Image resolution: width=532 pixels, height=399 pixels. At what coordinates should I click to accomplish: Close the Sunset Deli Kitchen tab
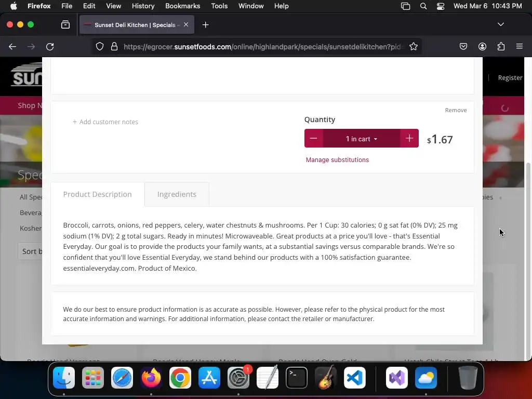(x=186, y=25)
